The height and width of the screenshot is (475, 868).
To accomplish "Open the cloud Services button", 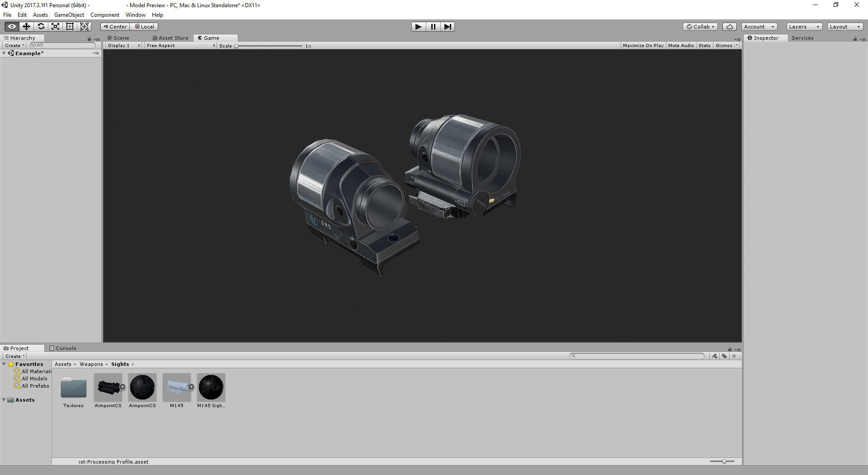I will tap(730, 27).
